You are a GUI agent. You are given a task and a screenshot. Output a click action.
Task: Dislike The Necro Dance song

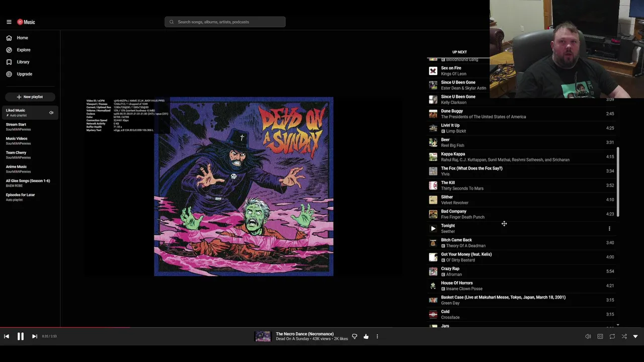click(354, 336)
